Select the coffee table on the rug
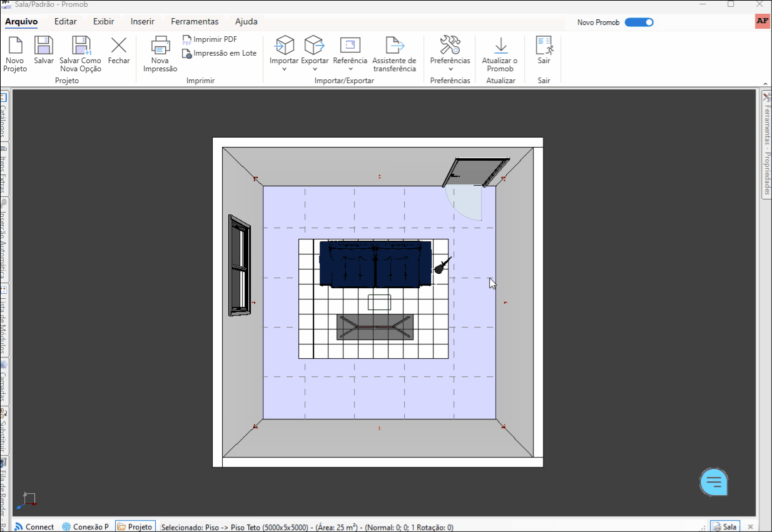 click(x=375, y=327)
